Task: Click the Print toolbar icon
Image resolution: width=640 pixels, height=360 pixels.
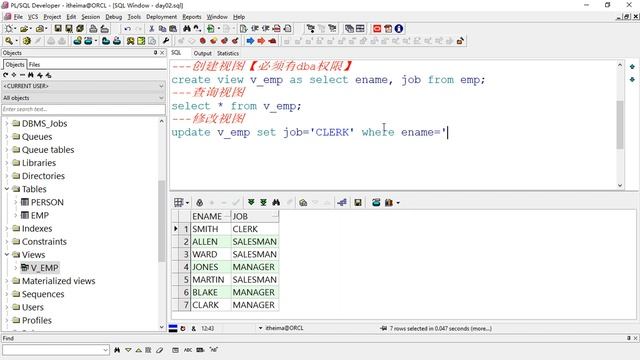Action: point(93,29)
